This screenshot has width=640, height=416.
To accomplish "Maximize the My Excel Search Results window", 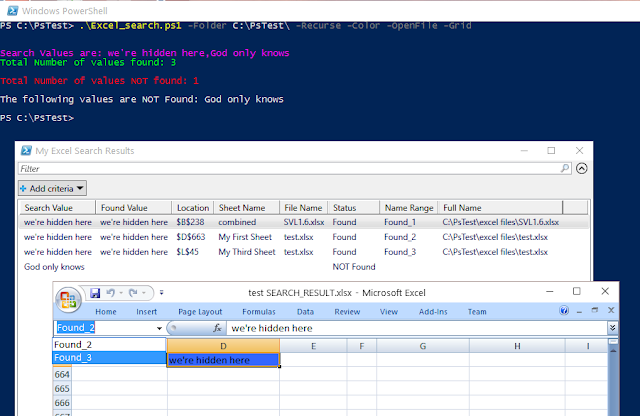I will (551, 151).
